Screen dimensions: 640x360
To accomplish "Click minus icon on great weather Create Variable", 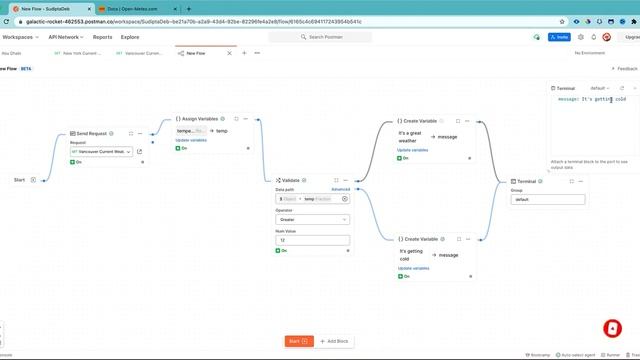I will 467,121.
